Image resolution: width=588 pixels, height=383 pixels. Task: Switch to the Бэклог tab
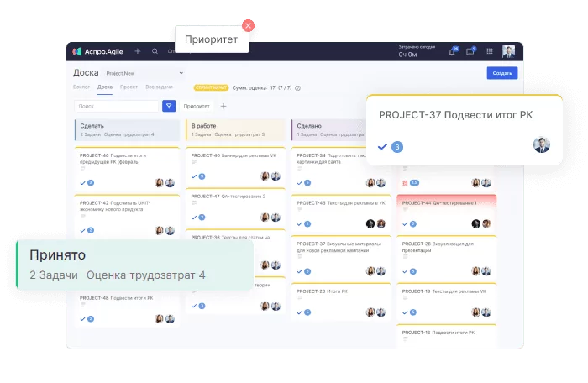(81, 87)
